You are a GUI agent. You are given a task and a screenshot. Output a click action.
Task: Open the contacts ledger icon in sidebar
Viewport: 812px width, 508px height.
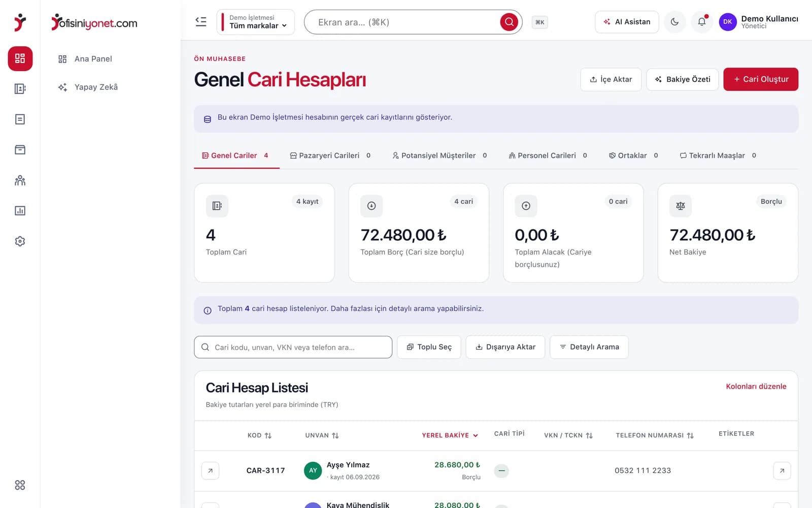[x=20, y=89]
